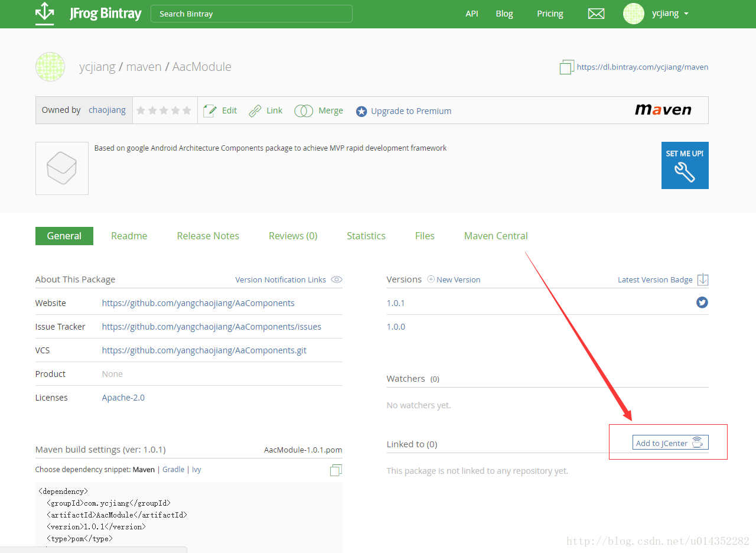Rate the package with the first star
Viewport: 756px width, 553px height.
pos(141,110)
